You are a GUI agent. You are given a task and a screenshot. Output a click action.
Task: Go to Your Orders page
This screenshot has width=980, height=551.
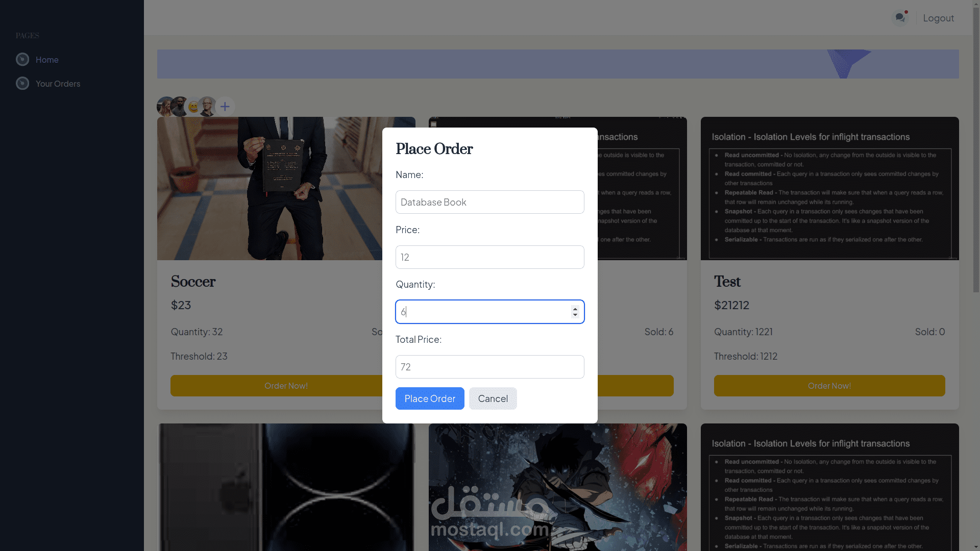(58, 84)
